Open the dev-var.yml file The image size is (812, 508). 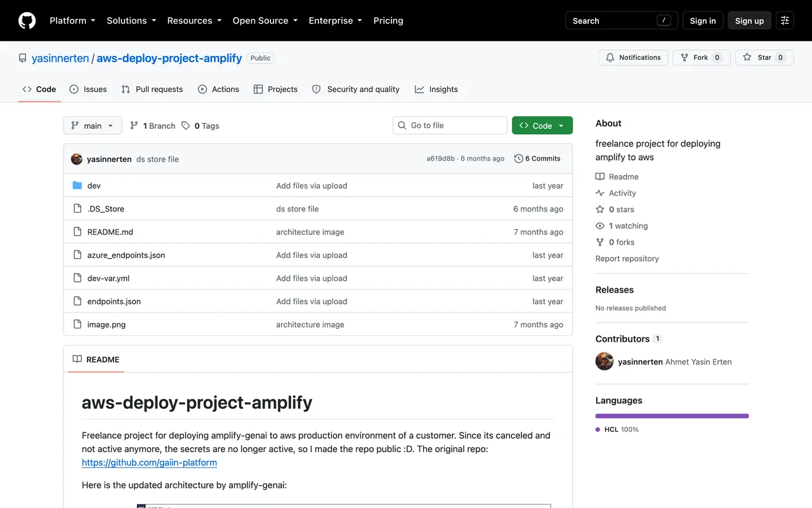108,278
